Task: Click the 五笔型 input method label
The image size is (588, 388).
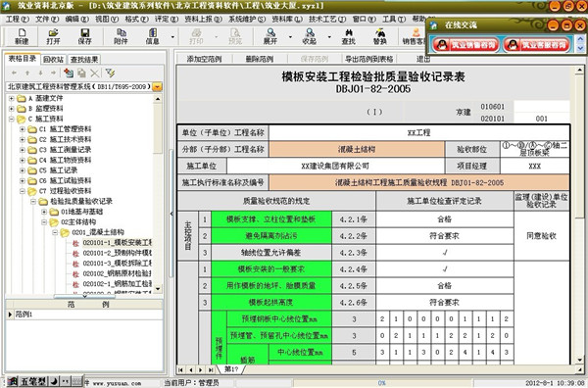Action: pyautogui.click(x=33, y=381)
